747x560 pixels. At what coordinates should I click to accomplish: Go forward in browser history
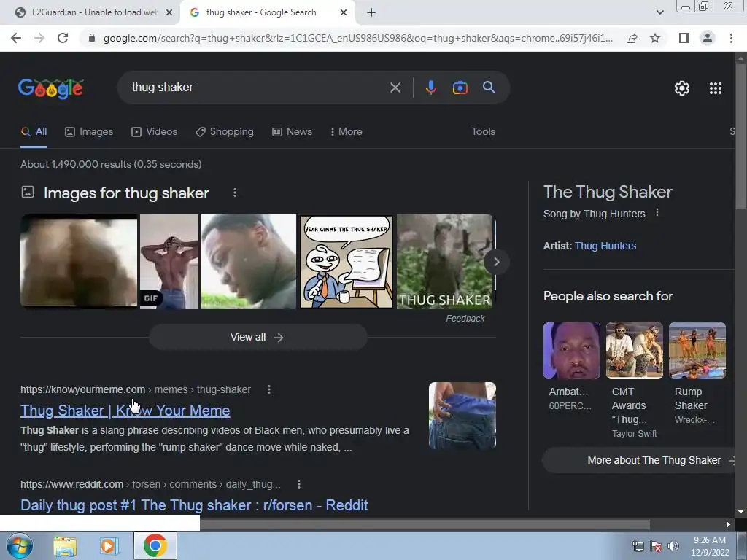coord(39,38)
